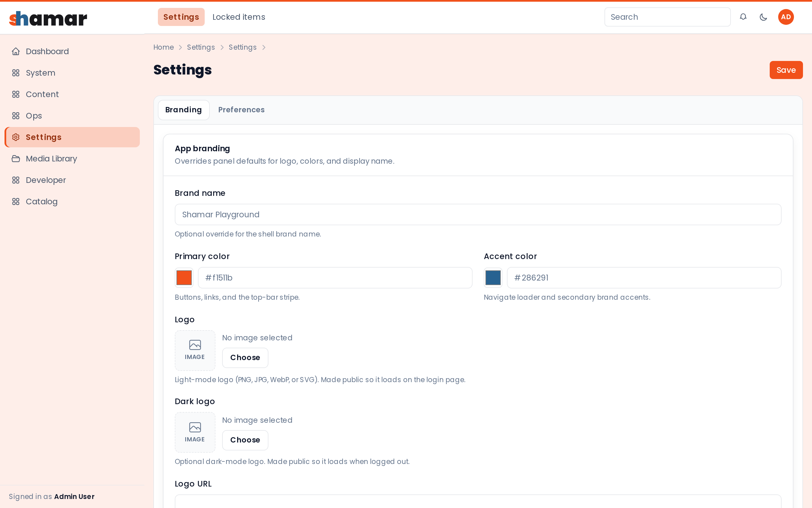Open Developer section in sidebar
812x508 pixels.
coord(72,180)
